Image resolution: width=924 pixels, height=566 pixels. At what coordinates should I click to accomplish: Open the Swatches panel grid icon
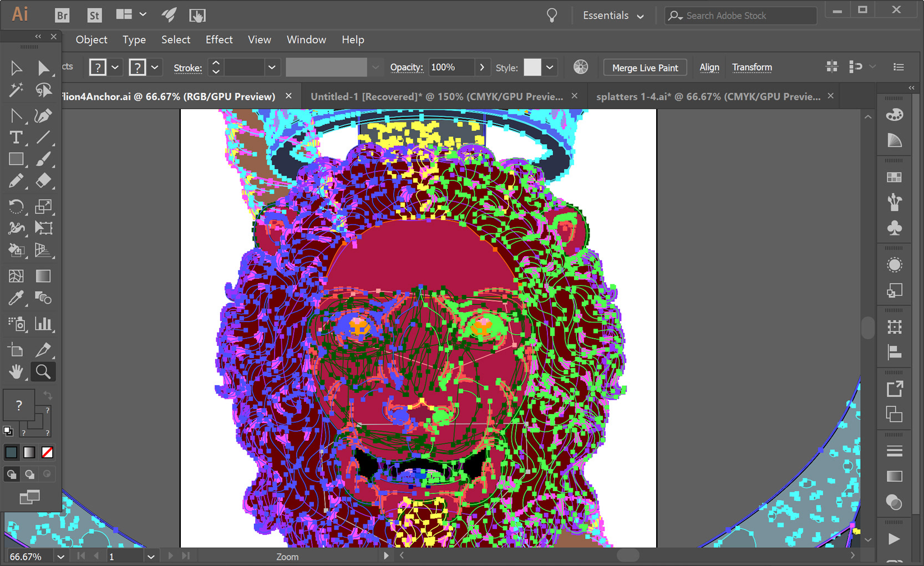[x=894, y=177]
